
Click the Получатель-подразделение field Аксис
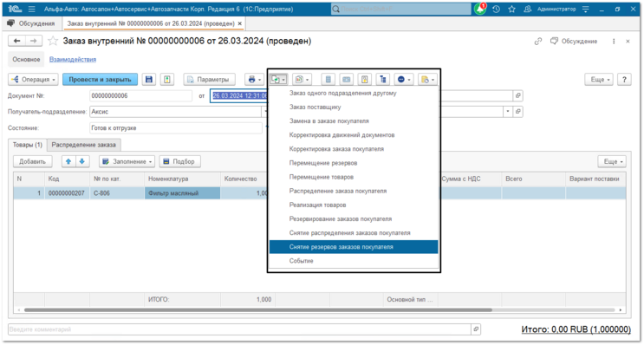click(x=175, y=112)
